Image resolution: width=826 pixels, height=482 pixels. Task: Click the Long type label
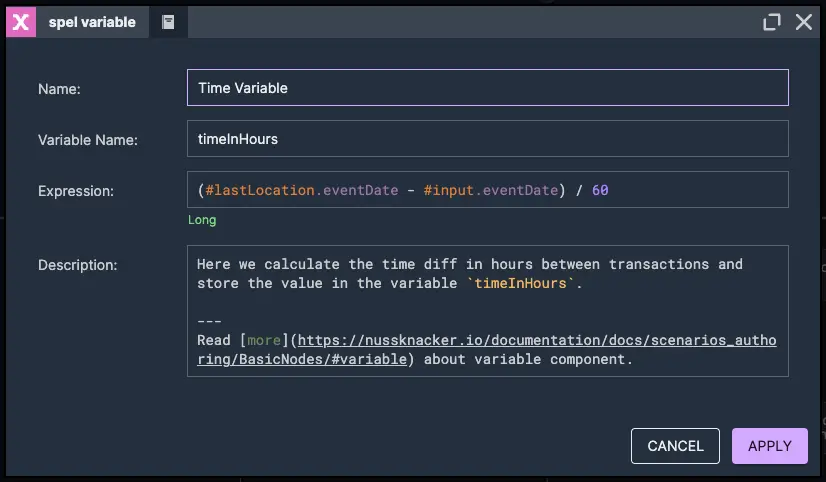tap(202, 220)
